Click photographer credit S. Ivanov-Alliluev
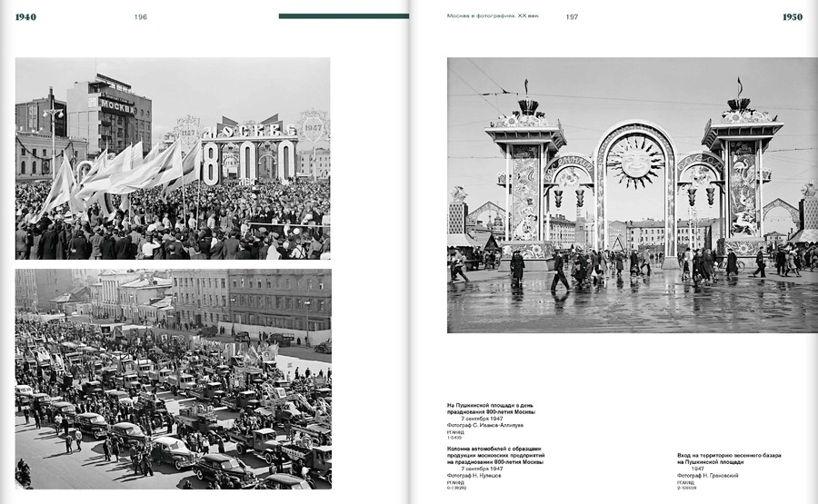This screenshot has height=504, width=818. pyautogui.click(x=484, y=425)
